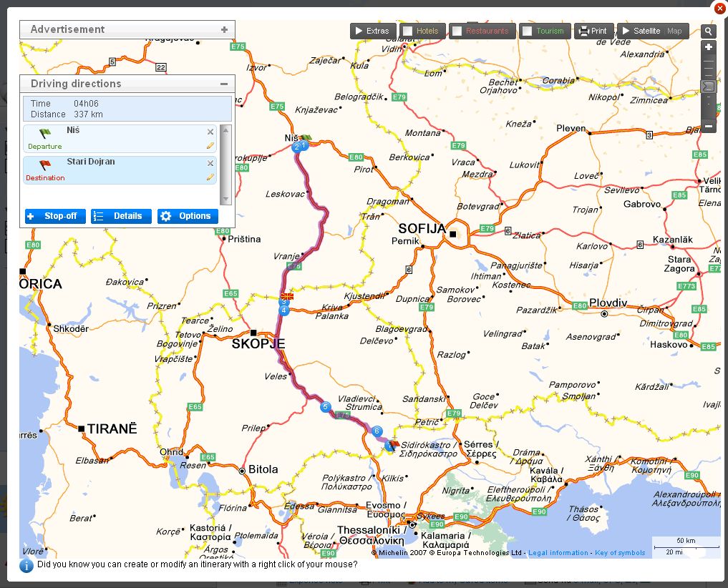Close the map overlay with the red X
728x588 pixels.
[x=719, y=9]
